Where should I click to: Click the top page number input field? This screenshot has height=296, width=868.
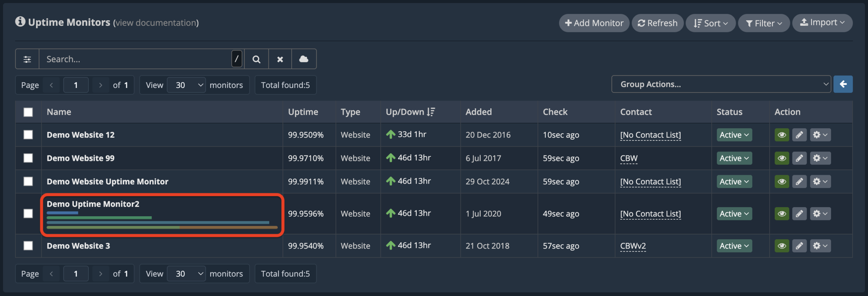click(x=76, y=85)
